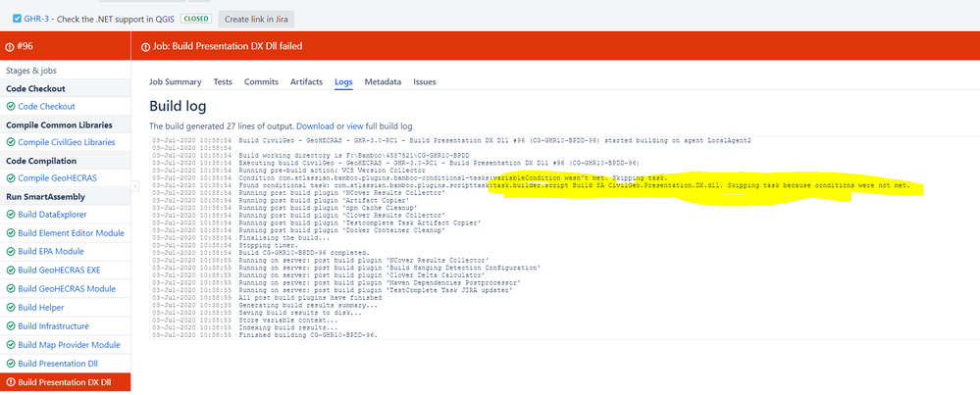This screenshot has width=980, height=395.
Task: Click the Code Checkout stage heading
Action: pos(35,88)
